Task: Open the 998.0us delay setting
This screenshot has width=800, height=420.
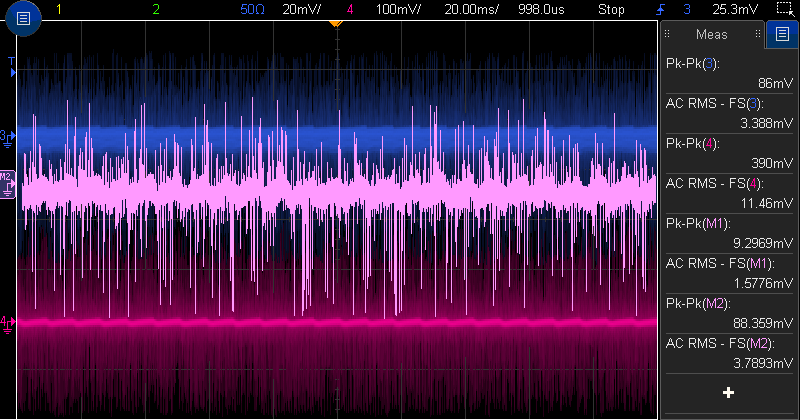Action: [x=541, y=9]
